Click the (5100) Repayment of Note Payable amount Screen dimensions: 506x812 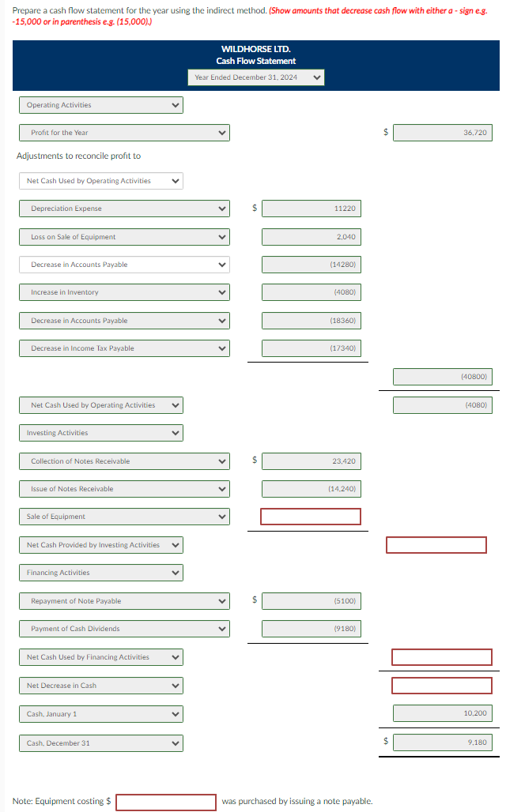(x=311, y=601)
